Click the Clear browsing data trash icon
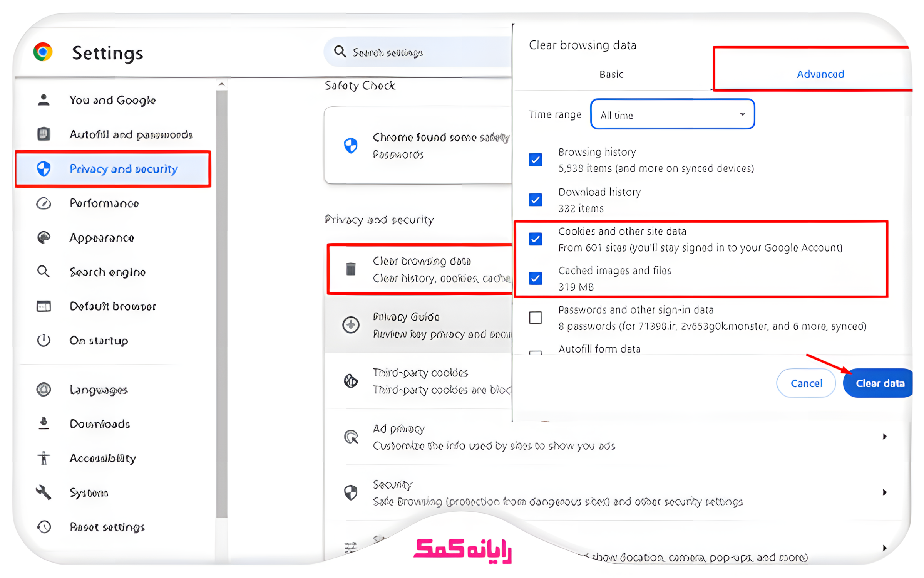Screen dimensions: 924x578 [350, 269]
